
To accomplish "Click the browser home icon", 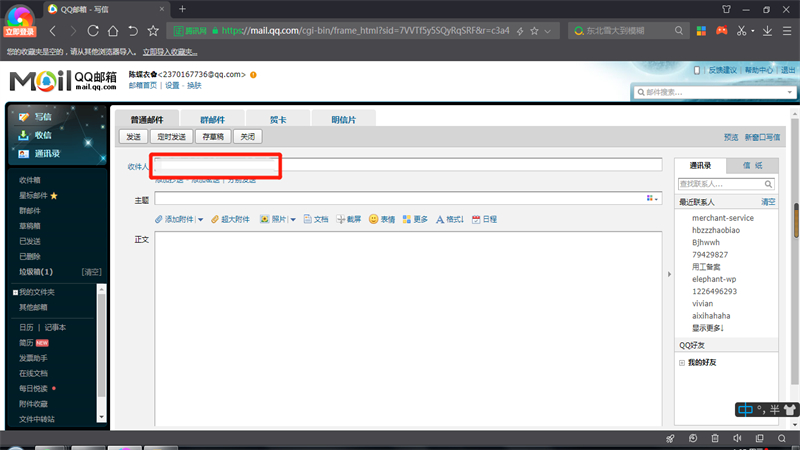I will click(x=113, y=31).
